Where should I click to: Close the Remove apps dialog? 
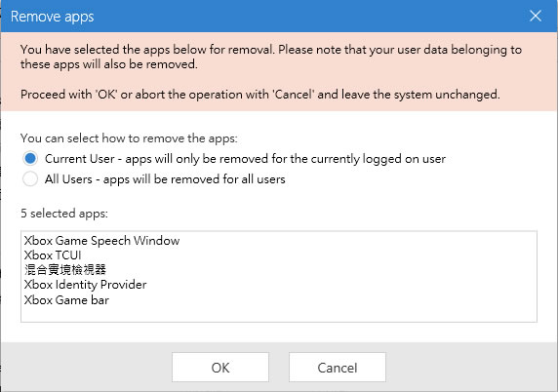coord(536,16)
